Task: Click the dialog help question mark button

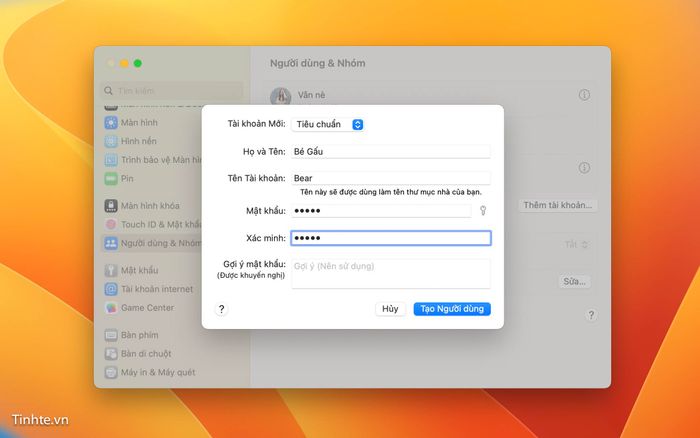Action: [221, 309]
